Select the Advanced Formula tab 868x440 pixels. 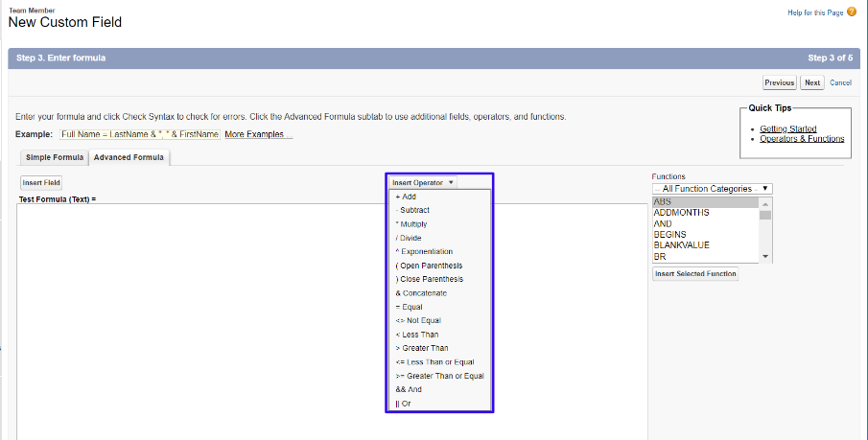(x=129, y=157)
